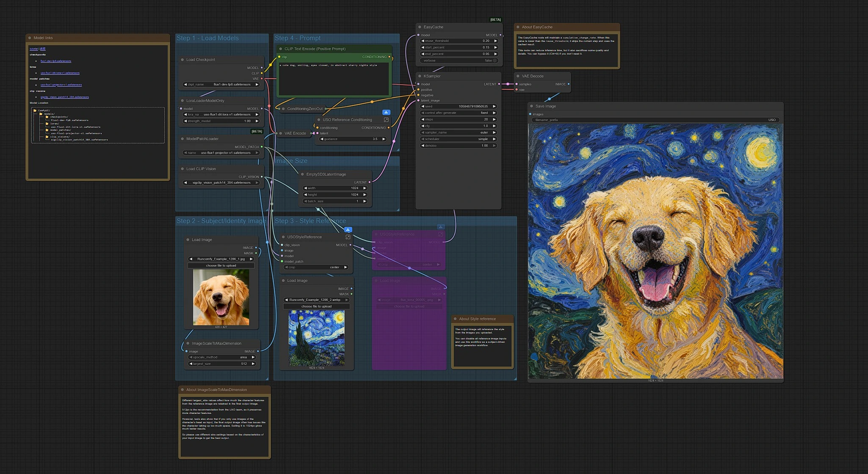
Task: Collapse the VAE Decode node dot
Action: point(518,76)
